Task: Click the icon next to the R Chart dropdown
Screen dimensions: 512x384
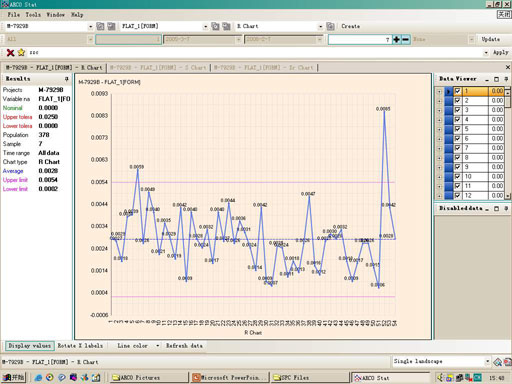Action: coord(330,26)
